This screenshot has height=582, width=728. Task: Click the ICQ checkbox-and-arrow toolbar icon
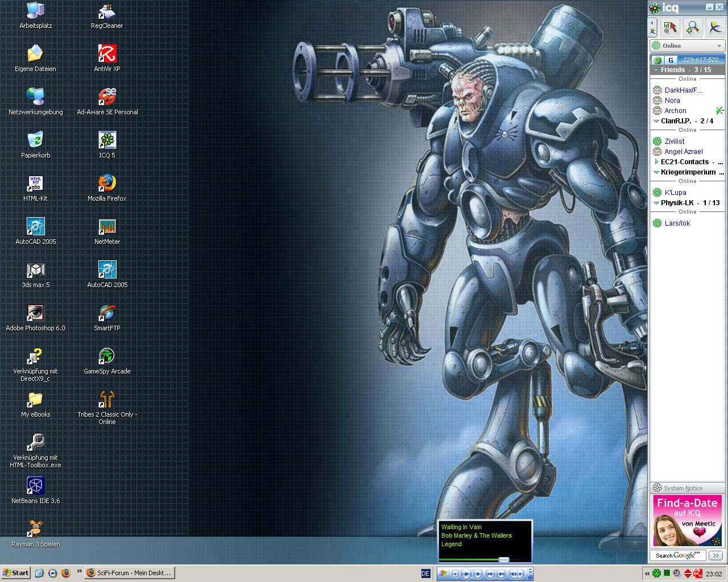pos(671,27)
